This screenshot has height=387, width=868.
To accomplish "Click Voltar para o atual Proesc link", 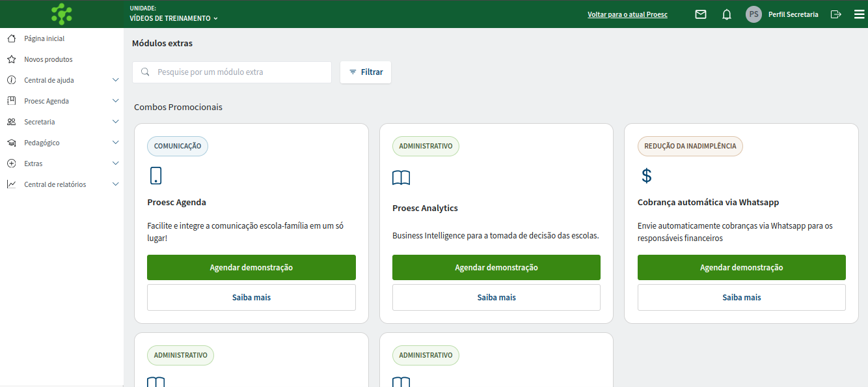I will click(x=627, y=14).
